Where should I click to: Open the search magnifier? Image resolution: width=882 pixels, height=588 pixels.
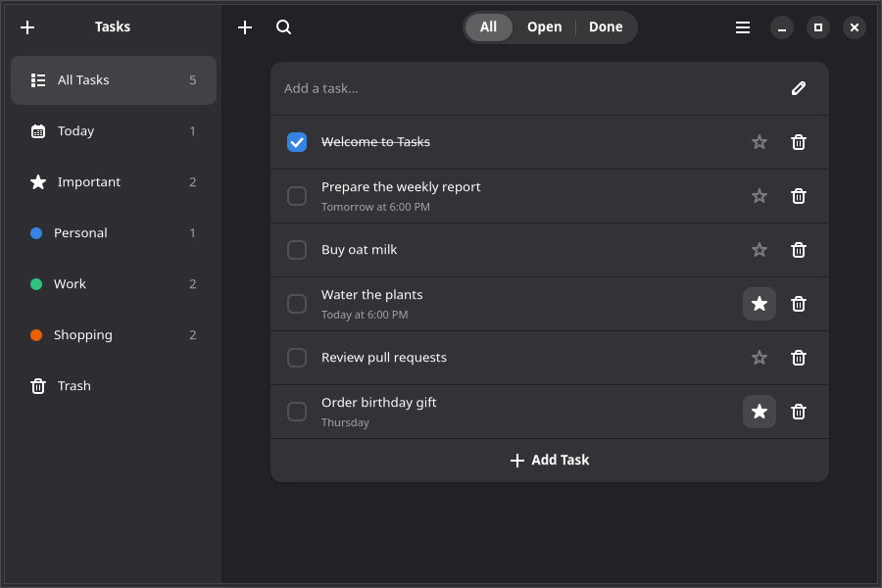click(283, 27)
